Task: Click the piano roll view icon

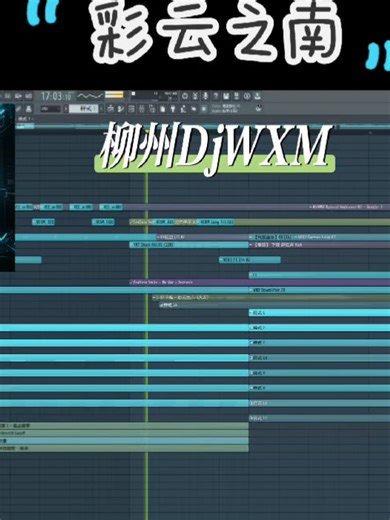Action: point(120,109)
